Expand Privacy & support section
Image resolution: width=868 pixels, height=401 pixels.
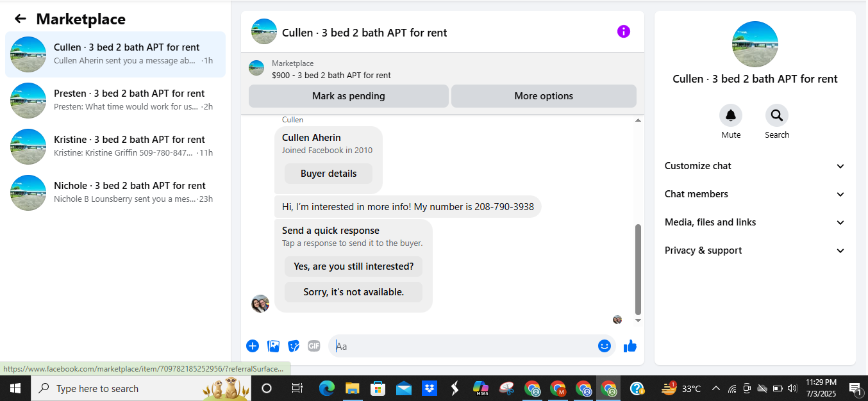pyautogui.click(x=755, y=250)
